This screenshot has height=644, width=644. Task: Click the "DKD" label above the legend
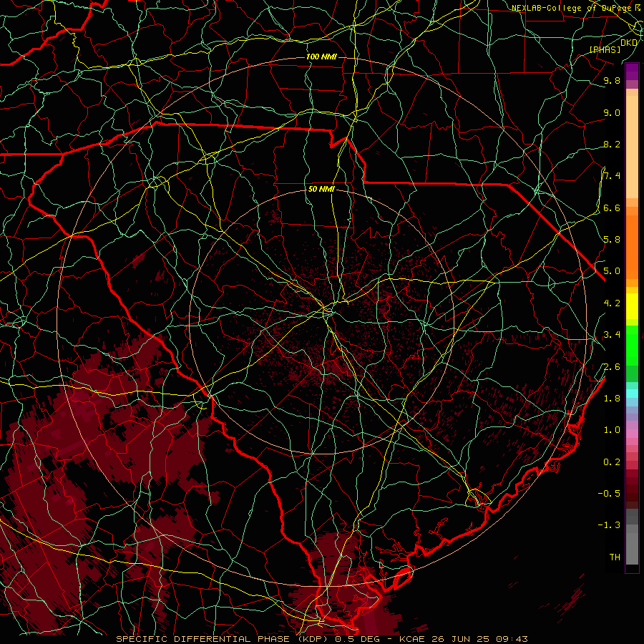point(629,42)
